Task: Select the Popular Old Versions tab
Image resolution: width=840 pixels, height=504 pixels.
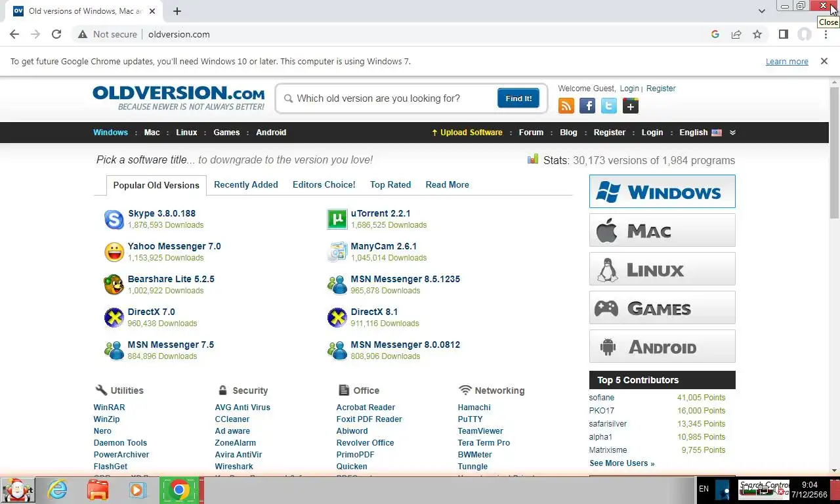Action: [x=156, y=185]
